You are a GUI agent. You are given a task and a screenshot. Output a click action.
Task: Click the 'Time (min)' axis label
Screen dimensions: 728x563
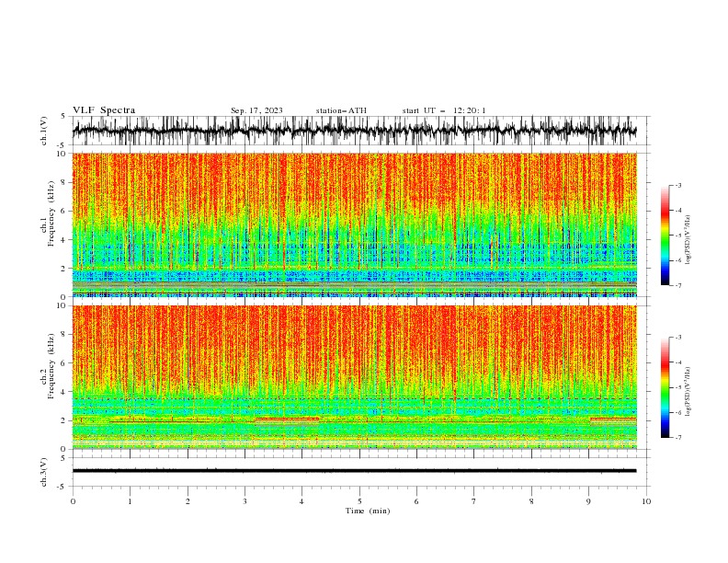click(368, 511)
